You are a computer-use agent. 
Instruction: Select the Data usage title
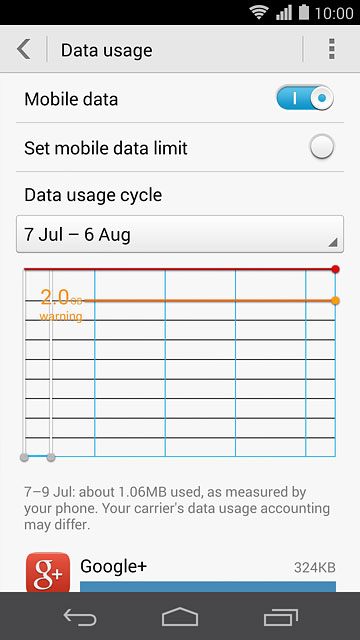click(107, 51)
